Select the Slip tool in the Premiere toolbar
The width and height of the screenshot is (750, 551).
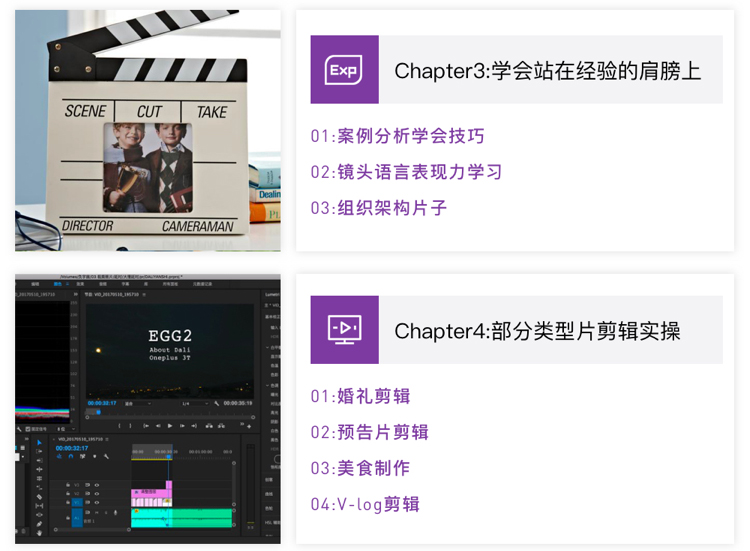39,506
